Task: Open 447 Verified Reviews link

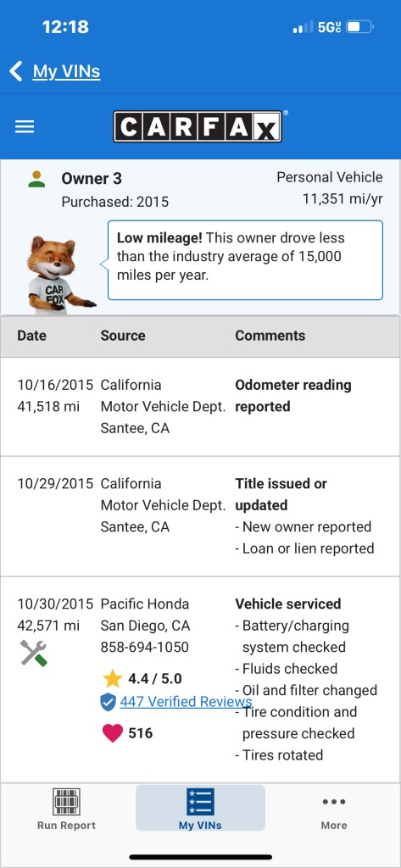Action: 187,701
